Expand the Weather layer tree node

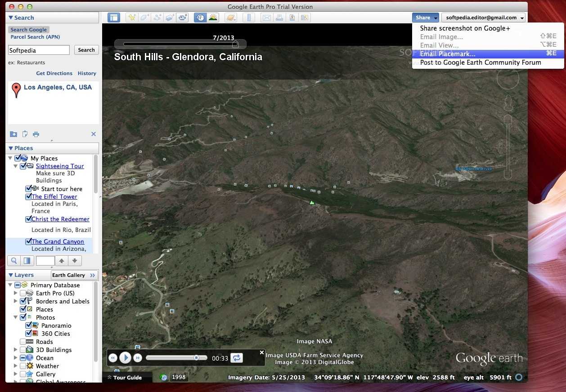coord(16,366)
